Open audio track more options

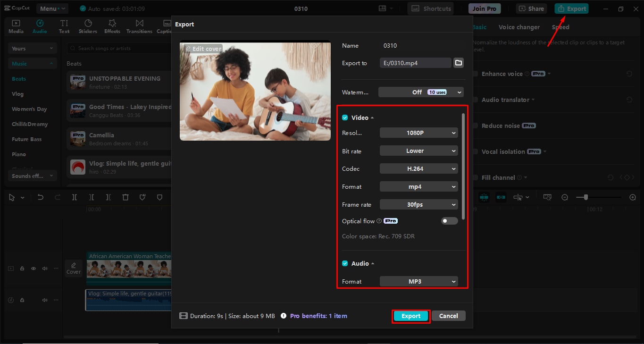56,300
